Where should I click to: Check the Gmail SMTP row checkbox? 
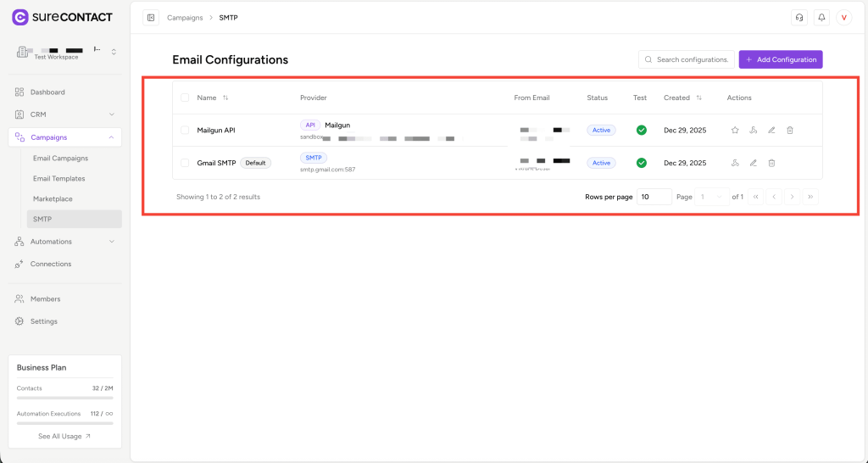tap(185, 163)
